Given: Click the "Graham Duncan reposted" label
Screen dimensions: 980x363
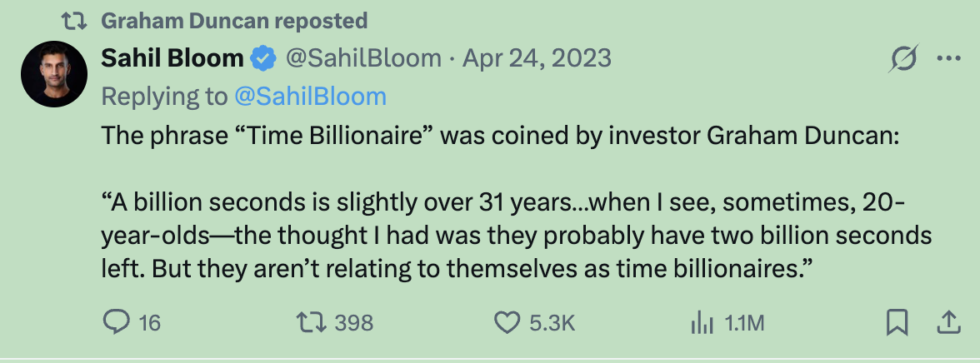Looking at the screenshot, I should (x=234, y=20).
